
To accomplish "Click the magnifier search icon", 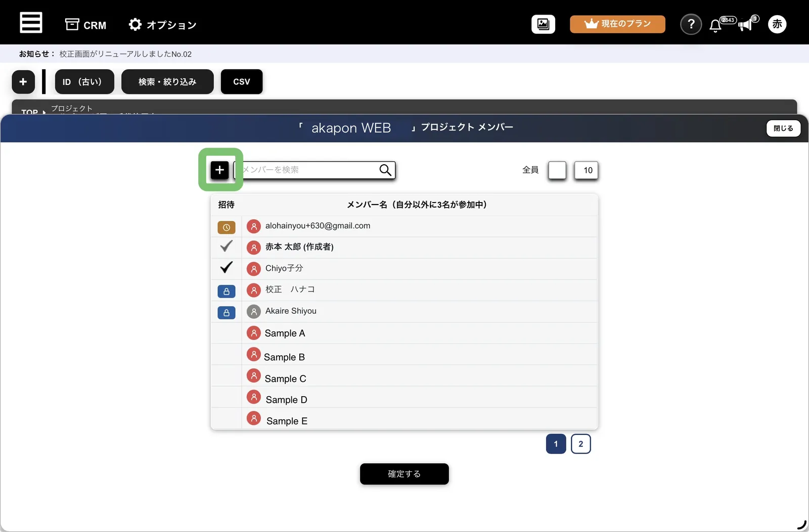I will click(385, 170).
